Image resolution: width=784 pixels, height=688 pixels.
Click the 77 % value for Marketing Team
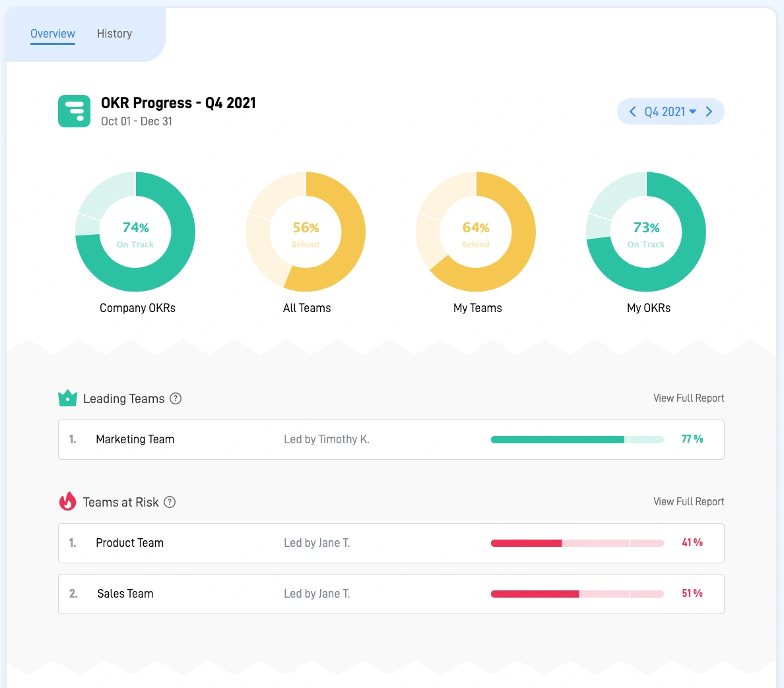coord(692,439)
